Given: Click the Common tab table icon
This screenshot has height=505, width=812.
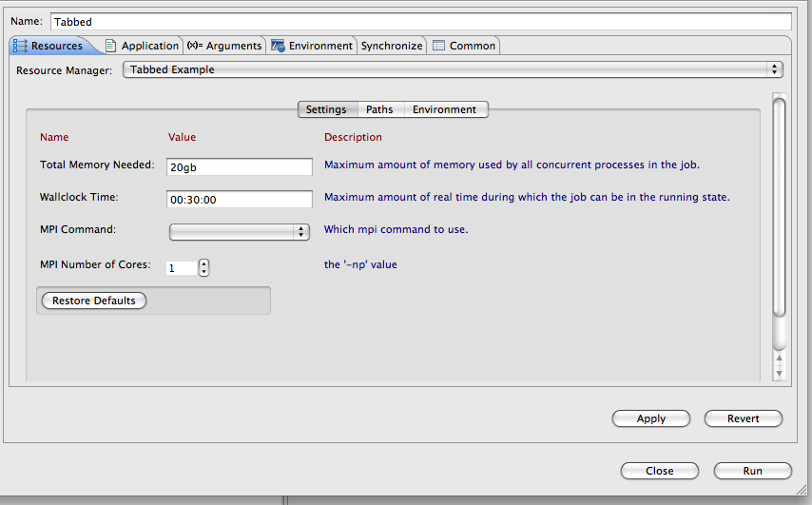Looking at the screenshot, I should [438, 46].
